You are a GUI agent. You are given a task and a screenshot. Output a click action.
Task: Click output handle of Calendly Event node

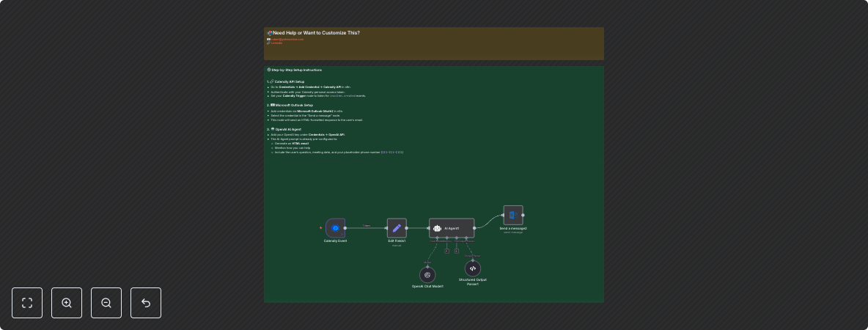[345, 228]
